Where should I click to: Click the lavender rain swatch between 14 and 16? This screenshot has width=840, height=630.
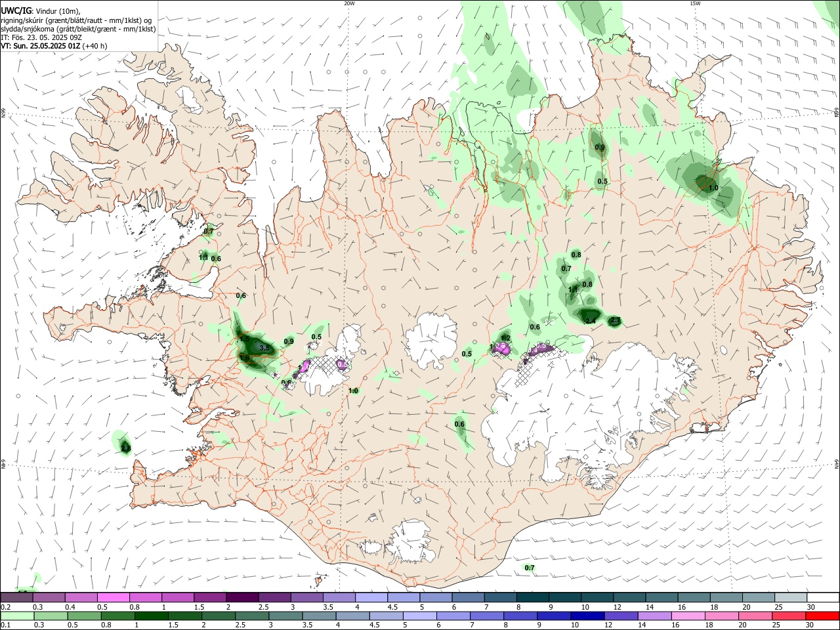click(654, 616)
